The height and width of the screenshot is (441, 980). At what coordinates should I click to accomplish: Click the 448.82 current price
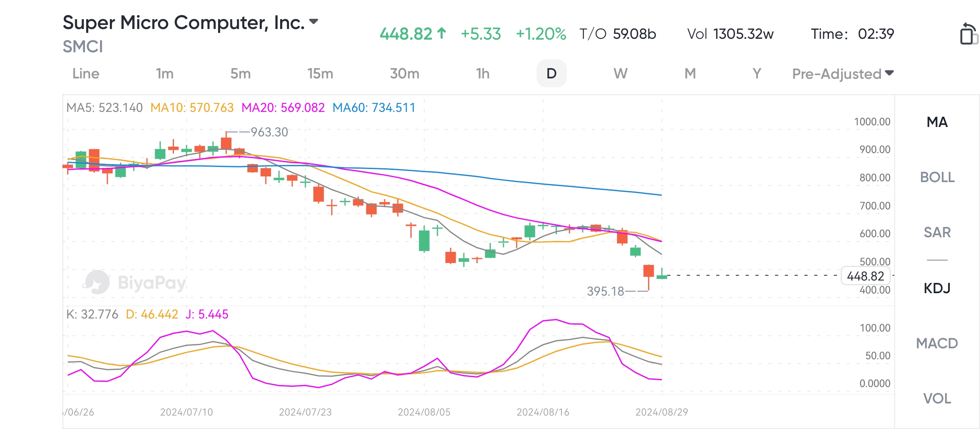(406, 34)
